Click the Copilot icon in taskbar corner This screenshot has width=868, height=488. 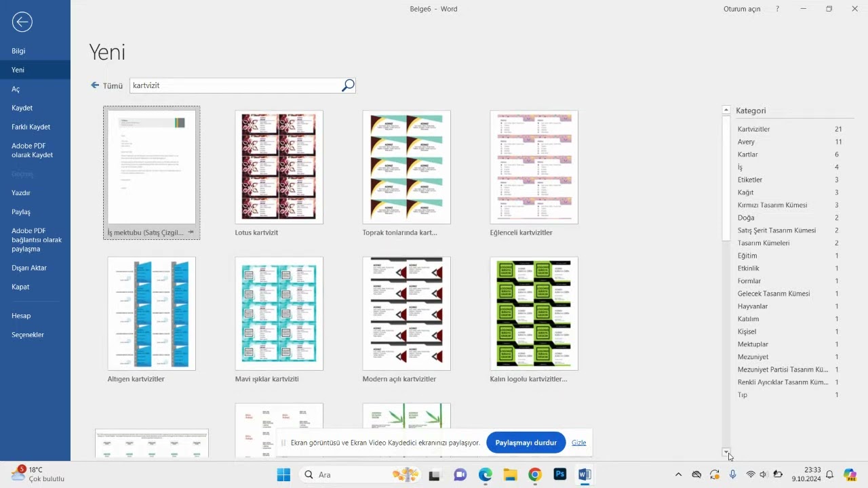click(850, 474)
